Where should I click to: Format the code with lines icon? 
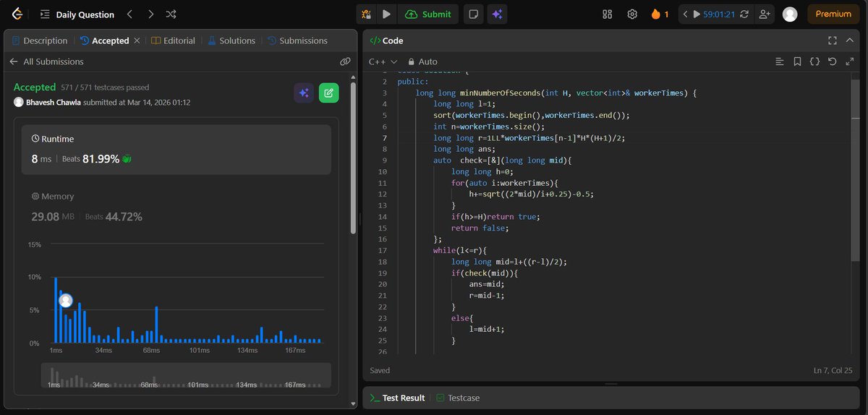(x=779, y=61)
